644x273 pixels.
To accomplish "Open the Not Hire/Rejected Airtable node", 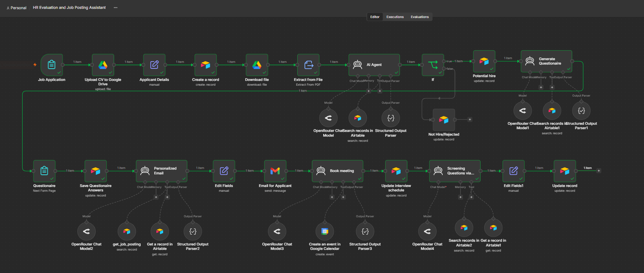I will click(444, 120).
